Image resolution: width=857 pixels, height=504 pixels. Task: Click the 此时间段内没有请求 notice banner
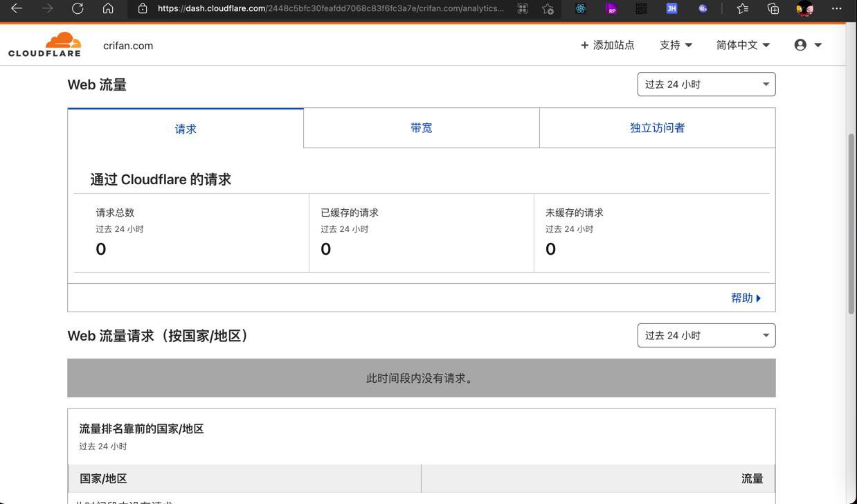421,378
